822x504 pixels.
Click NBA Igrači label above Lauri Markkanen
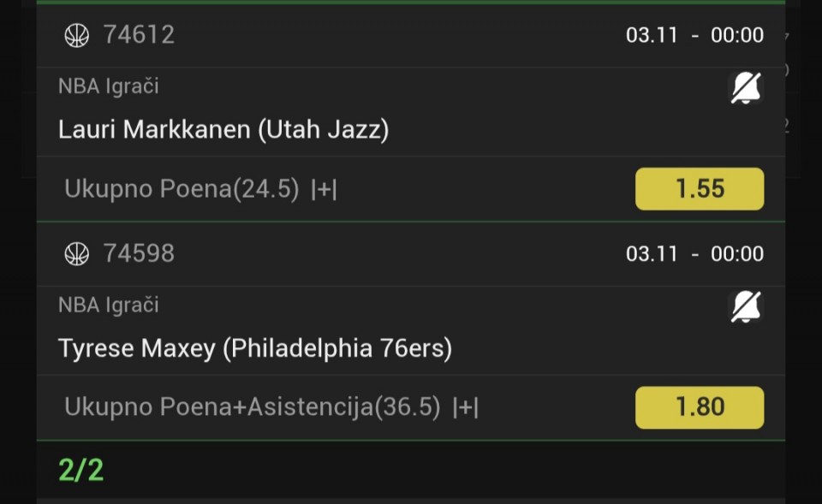(x=109, y=86)
